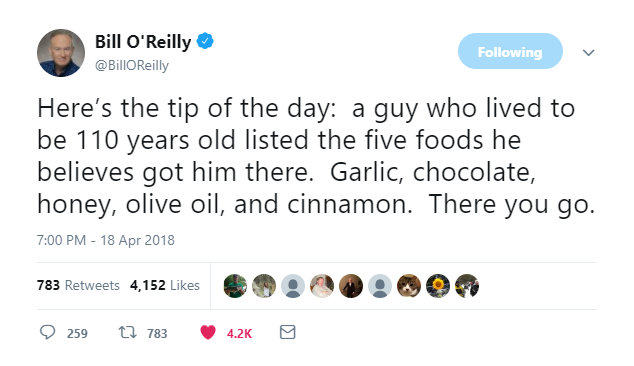Click the retweet arrows icon
Screen dimensions: 634x366
127,332
